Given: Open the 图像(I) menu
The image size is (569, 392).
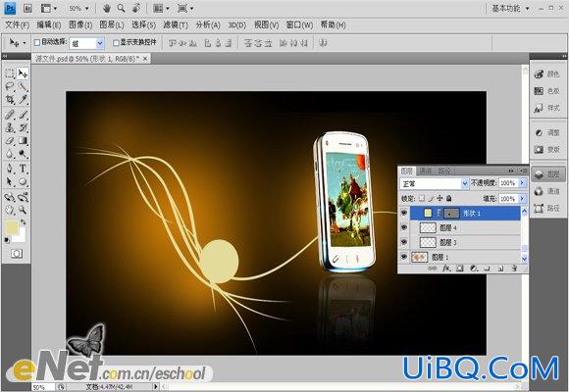Looking at the screenshot, I should coord(80,25).
